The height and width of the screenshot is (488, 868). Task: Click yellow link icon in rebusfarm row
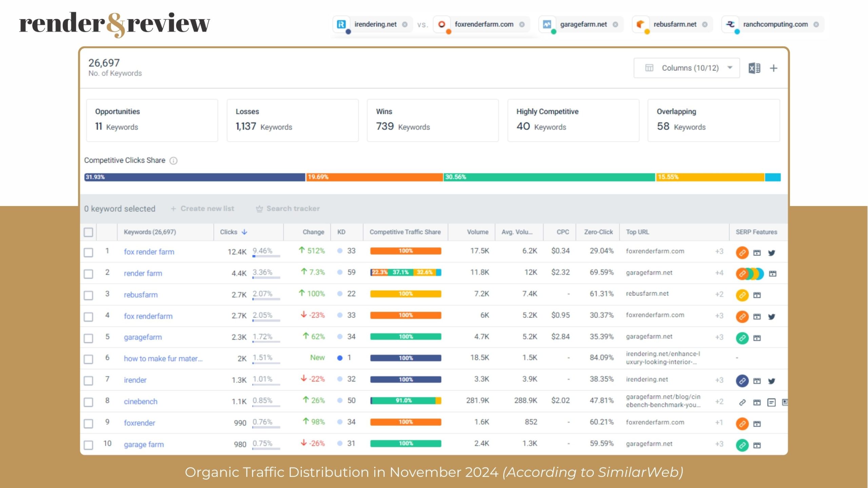tap(742, 295)
